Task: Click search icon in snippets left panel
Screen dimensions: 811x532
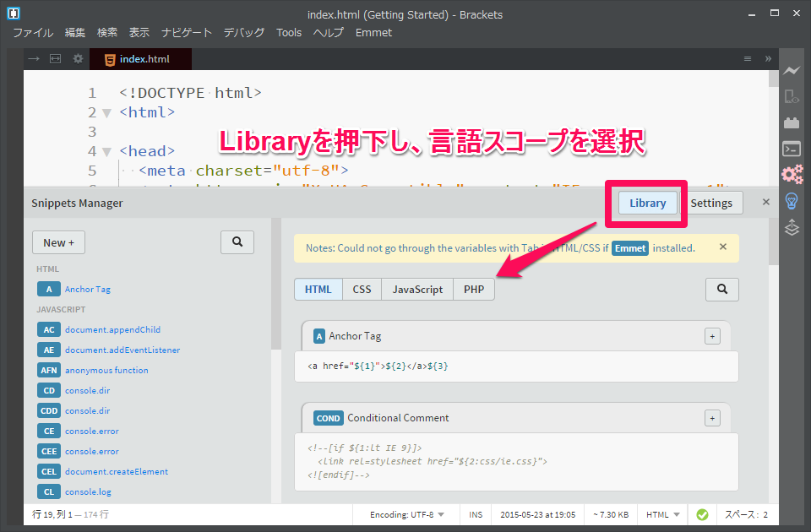Action: (x=237, y=242)
